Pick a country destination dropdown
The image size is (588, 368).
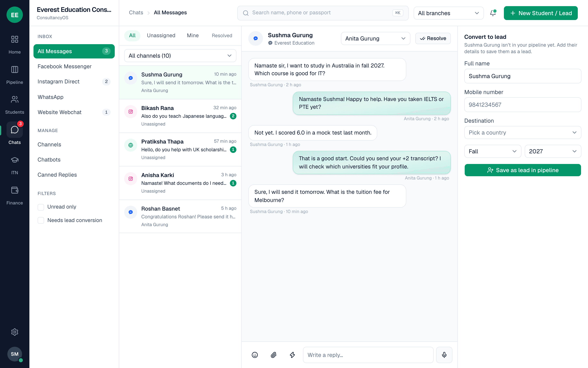coord(523,132)
